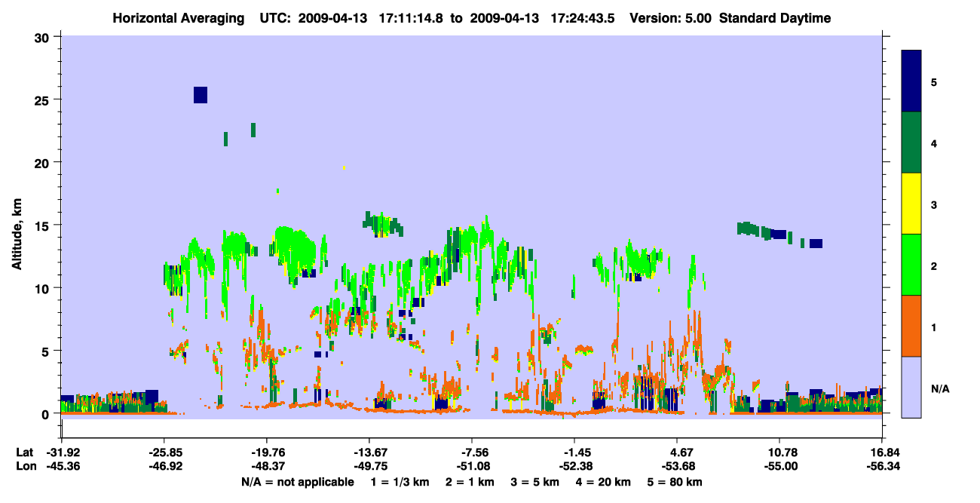The width and height of the screenshot is (980, 503).
Task: Click the 5 km altitude tick label
Action: click(x=47, y=351)
